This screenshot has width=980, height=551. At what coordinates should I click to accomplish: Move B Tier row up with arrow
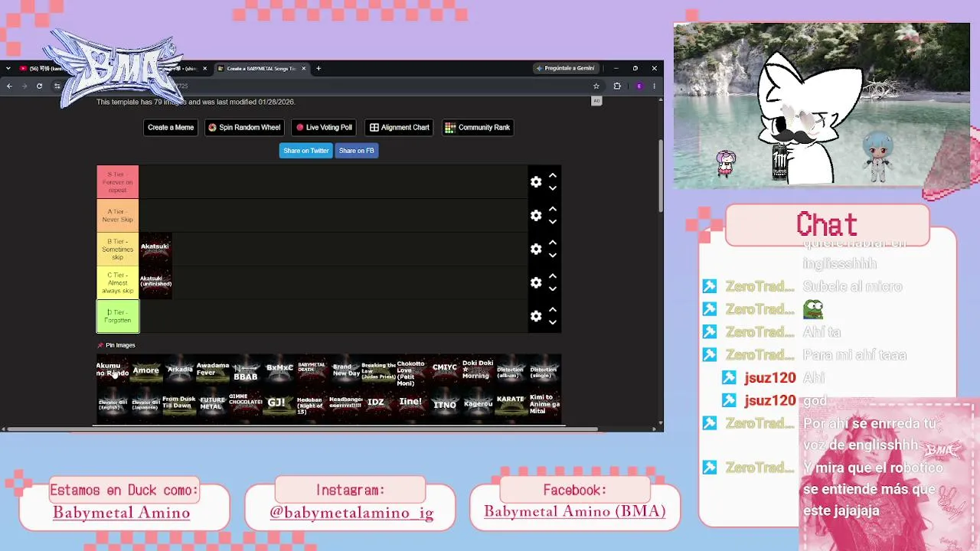coord(552,243)
